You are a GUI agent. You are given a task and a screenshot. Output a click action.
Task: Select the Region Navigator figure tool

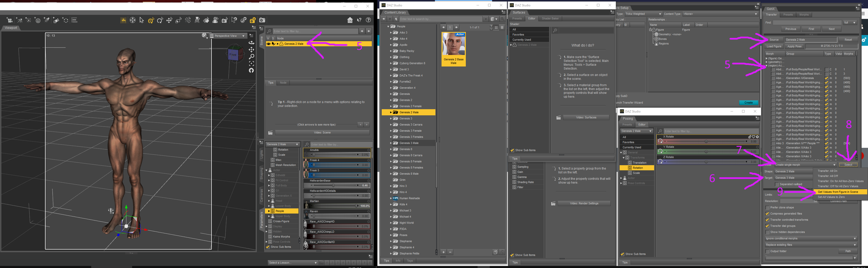[215, 20]
